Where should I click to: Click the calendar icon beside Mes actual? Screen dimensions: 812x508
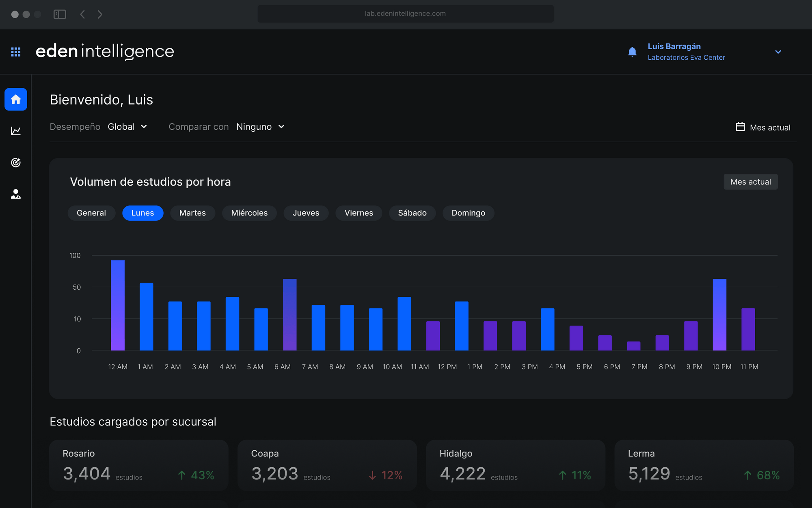740,127
